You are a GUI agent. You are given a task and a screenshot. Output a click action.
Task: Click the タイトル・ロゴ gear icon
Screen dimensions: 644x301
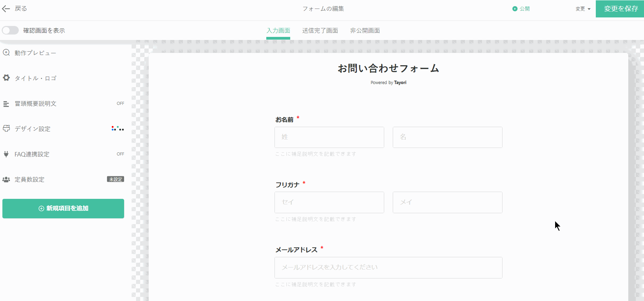pyautogui.click(x=6, y=78)
